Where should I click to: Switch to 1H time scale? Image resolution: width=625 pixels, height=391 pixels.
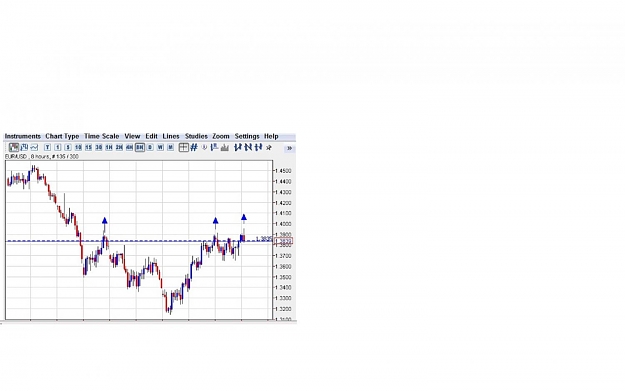(109, 147)
